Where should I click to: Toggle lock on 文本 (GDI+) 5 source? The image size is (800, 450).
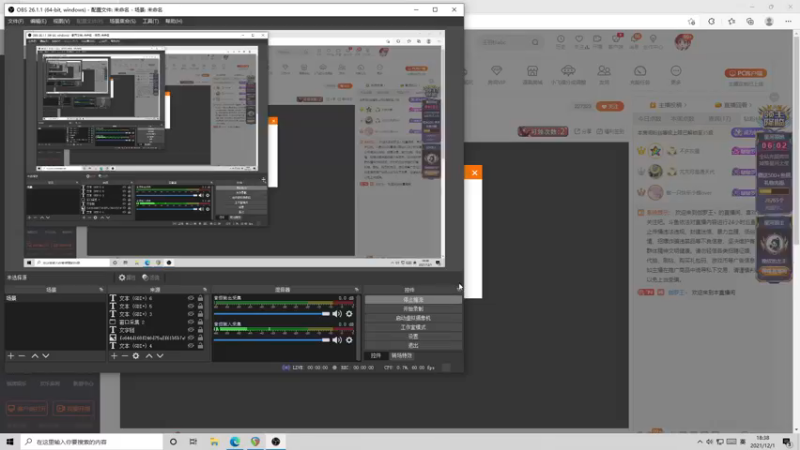(x=201, y=306)
